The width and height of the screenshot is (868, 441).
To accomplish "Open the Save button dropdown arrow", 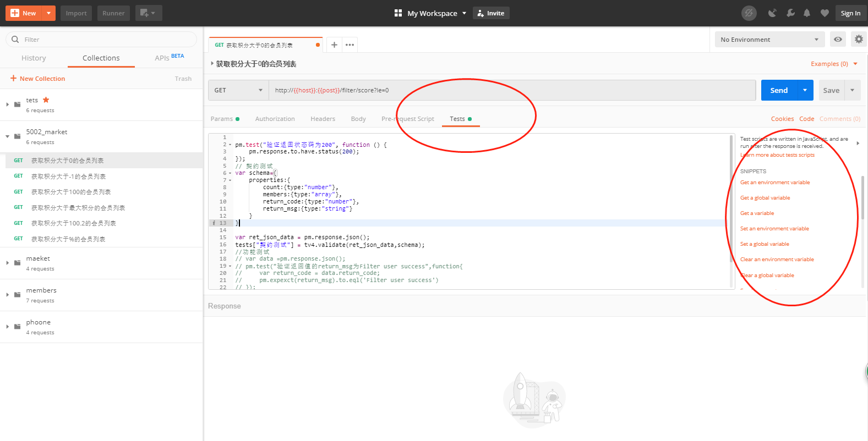I will (x=853, y=90).
